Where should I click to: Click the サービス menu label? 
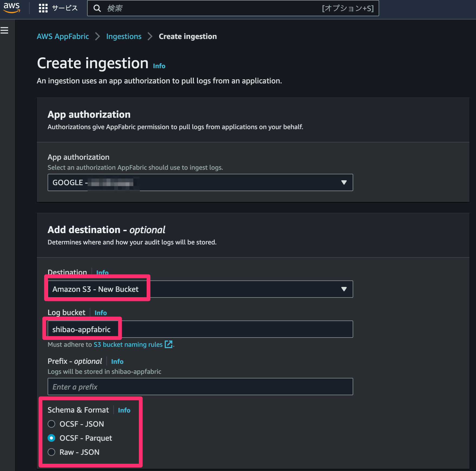(65, 8)
